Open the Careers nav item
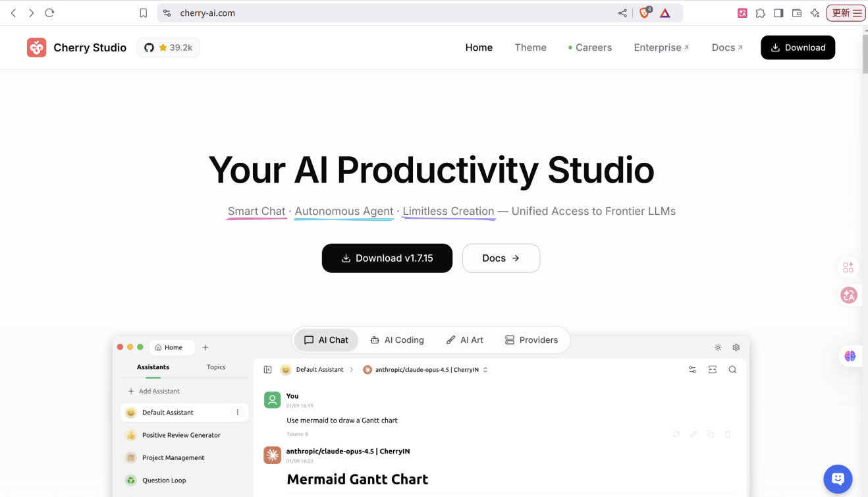The width and height of the screenshot is (868, 497). (x=590, y=47)
